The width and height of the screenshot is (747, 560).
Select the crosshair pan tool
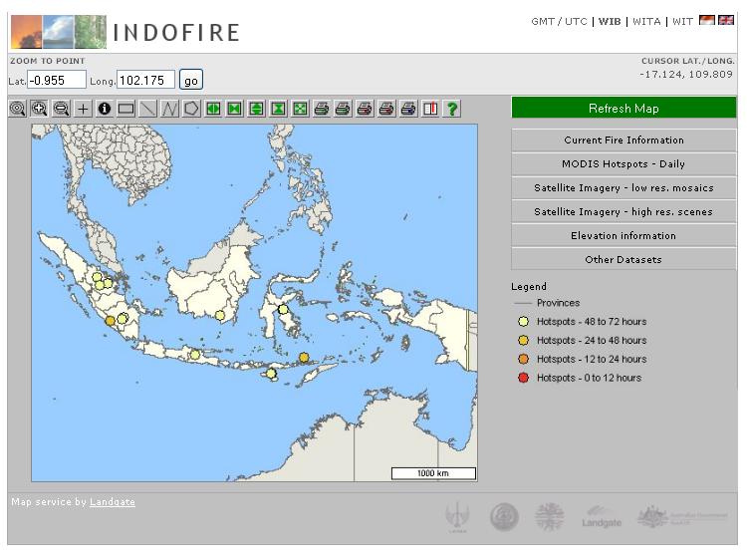pos(83,109)
